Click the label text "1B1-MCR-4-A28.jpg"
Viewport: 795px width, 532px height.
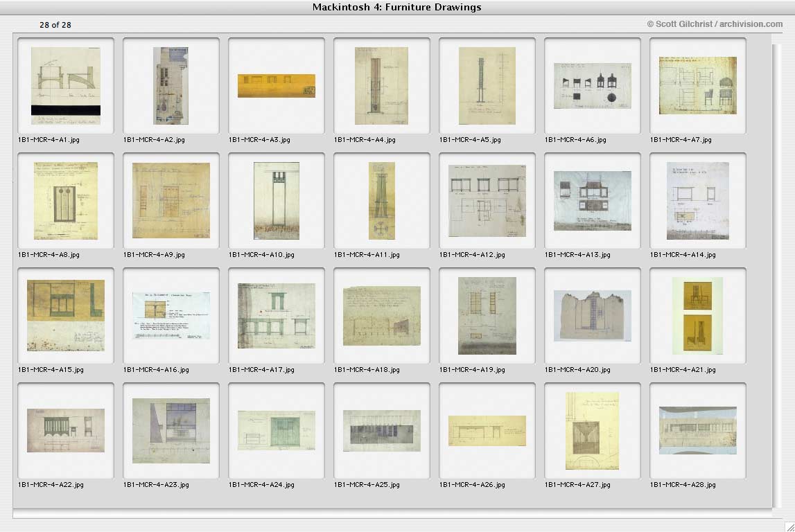(683, 485)
